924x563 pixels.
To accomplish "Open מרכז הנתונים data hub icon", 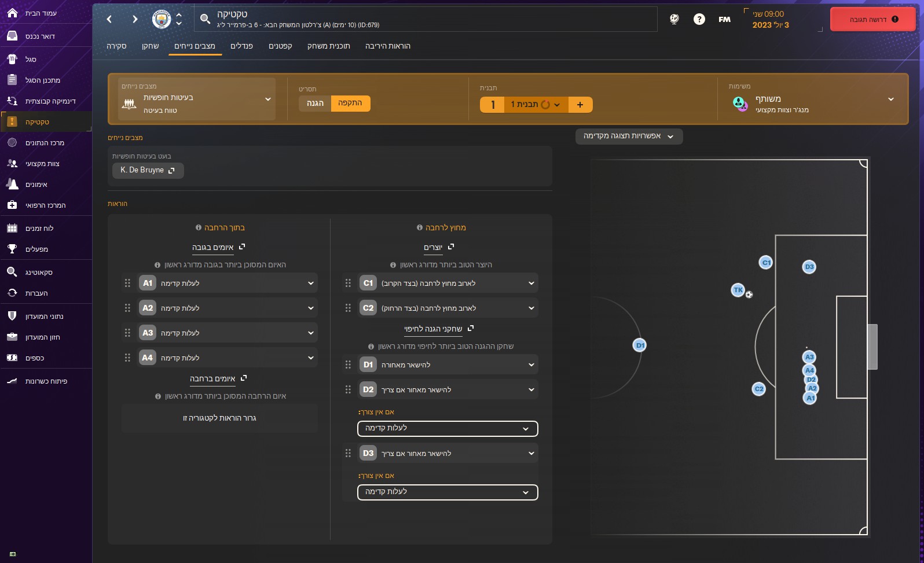I will tap(12, 142).
